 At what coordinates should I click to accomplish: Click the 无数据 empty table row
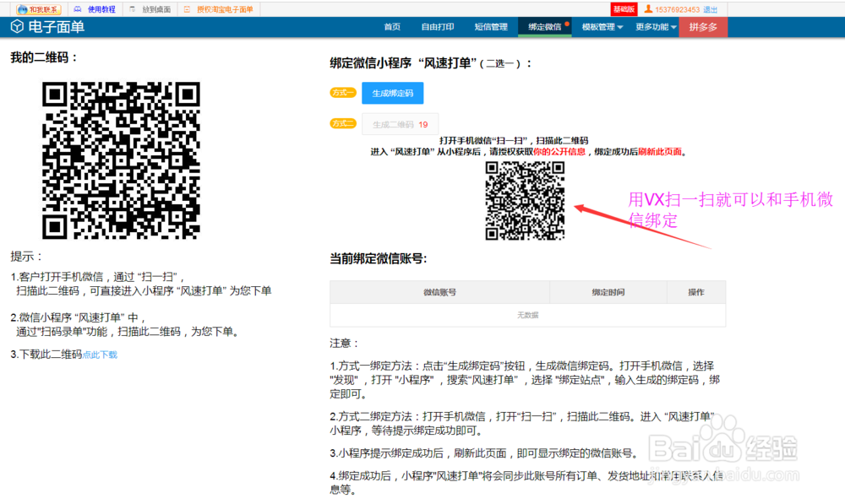click(x=527, y=315)
